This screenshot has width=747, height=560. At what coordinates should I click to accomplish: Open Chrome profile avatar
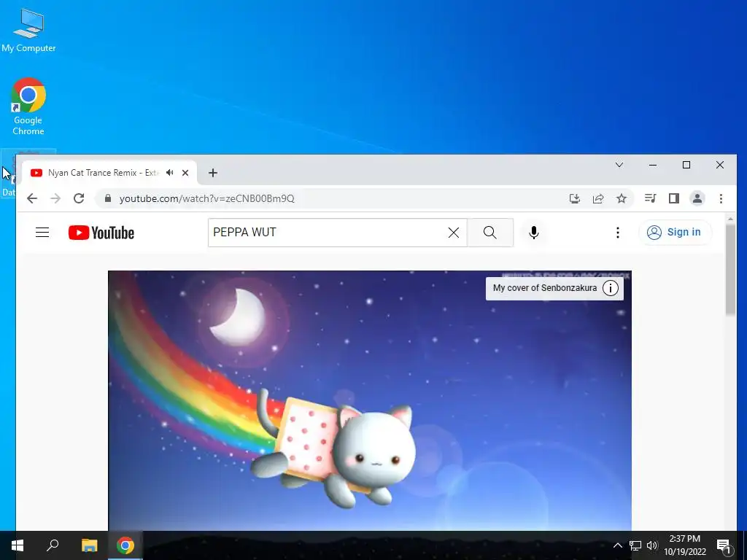click(697, 198)
